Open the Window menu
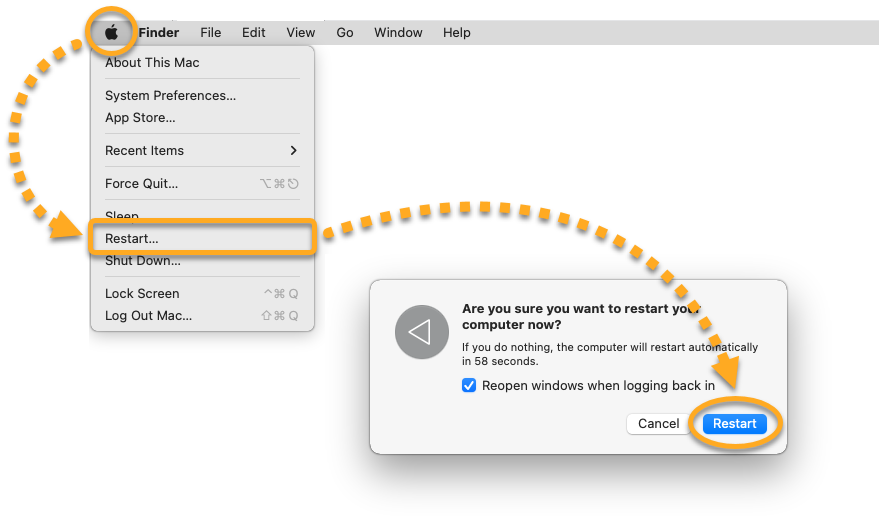Viewport: 879px width, 516px height. pos(398,33)
